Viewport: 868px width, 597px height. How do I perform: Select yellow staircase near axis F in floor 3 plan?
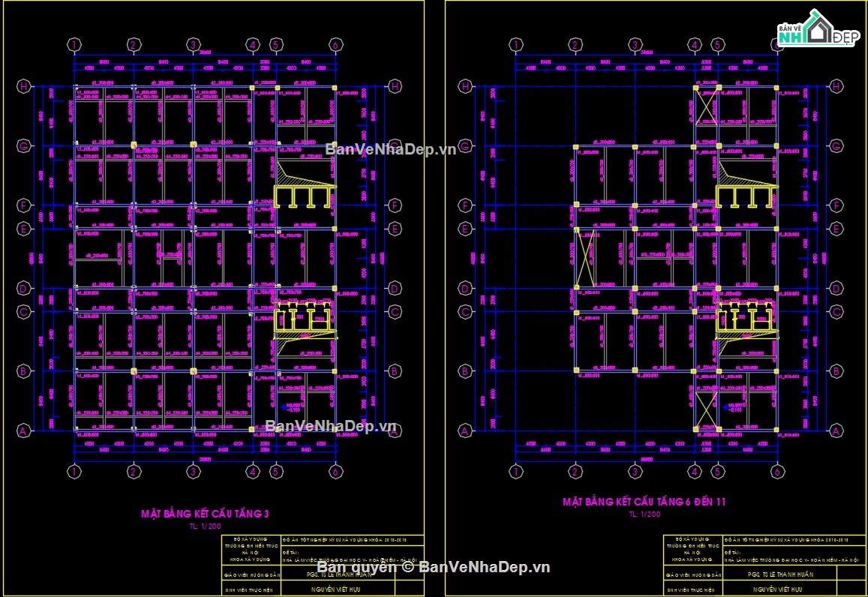click(303, 197)
